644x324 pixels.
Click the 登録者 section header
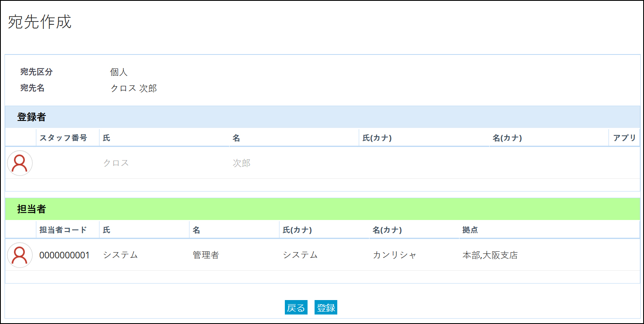(322, 117)
